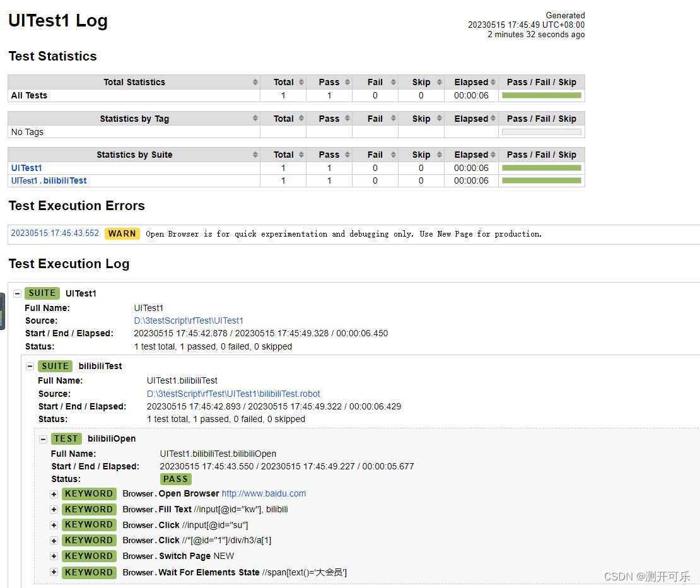Sort Total Statistics table by Skip
This screenshot has width=700, height=588.
440,82
